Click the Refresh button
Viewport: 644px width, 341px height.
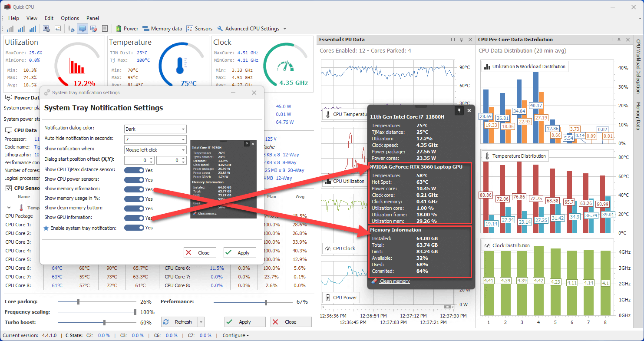pyautogui.click(x=179, y=322)
